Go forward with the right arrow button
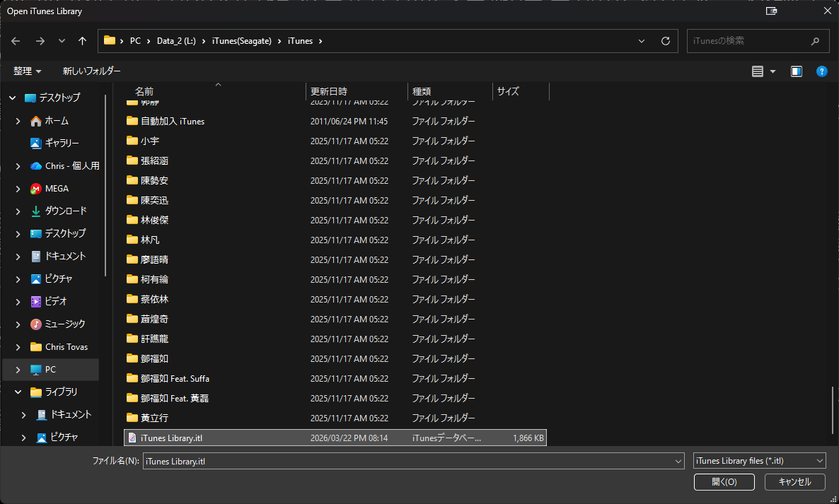Viewport: 839px width, 504px height. pyautogui.click(x=40, y=41)
